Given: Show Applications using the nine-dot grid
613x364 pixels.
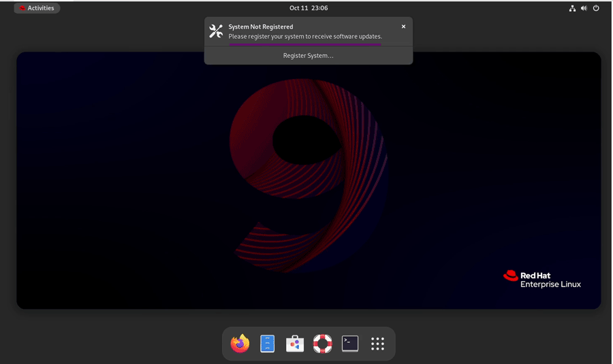Looking at the screenshot, I should point(377,344).
